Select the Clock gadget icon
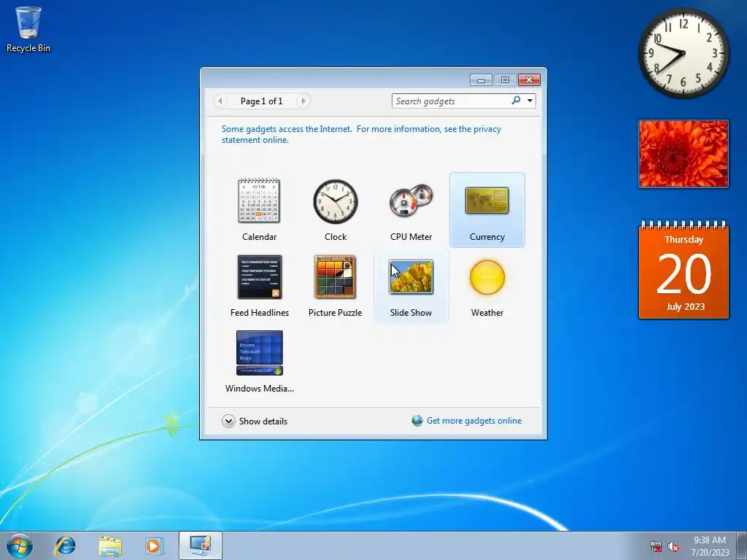The height and width of the screenshot is (560, 747). (336, 201)
